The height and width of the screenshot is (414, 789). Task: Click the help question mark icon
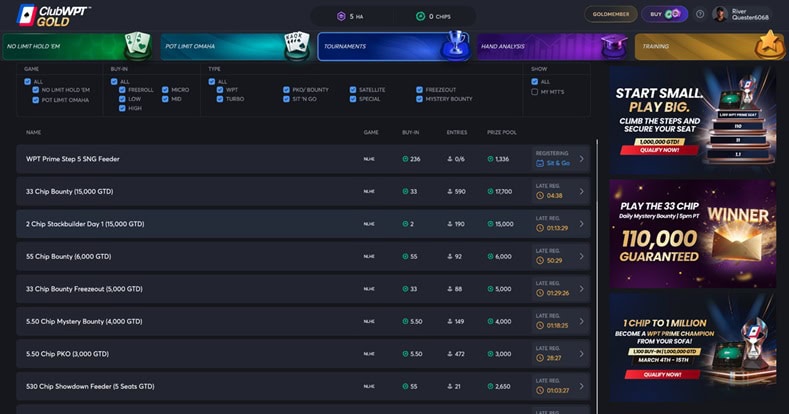[x=700, y=14]
